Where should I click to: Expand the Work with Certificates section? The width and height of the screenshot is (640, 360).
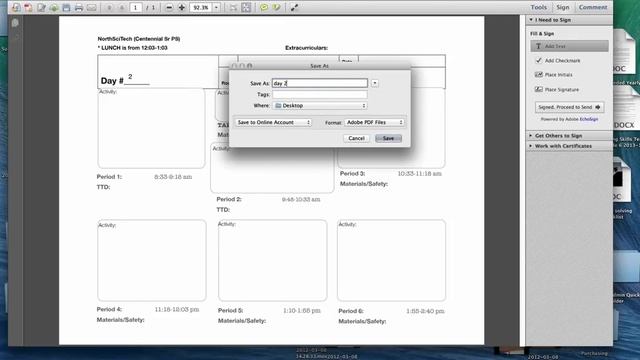click(569, 146)
